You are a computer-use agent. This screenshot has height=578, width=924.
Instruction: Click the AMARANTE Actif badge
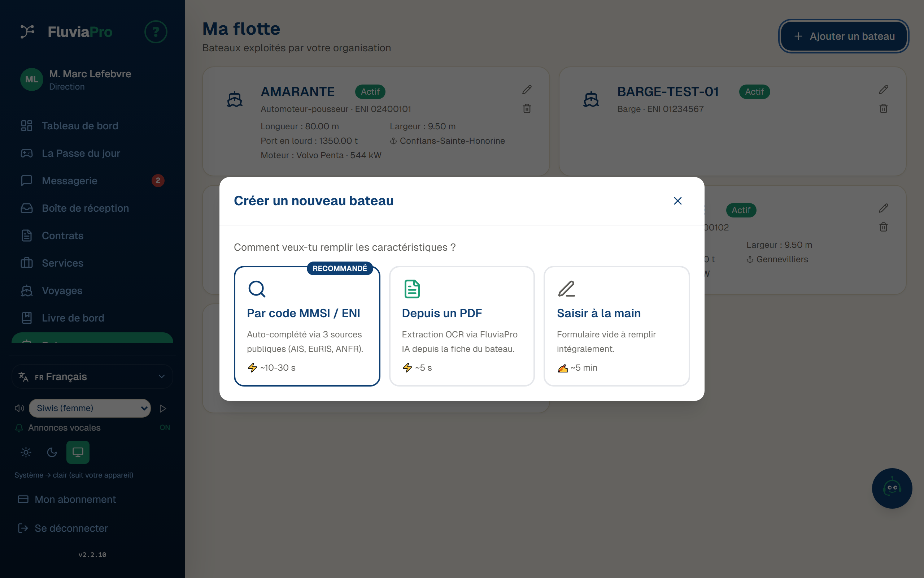(370, 92)
